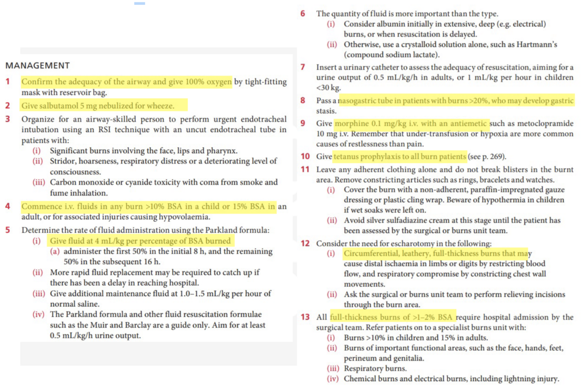Click the "(see p. 269)" page reference

pyautogui.click(x=487, y=157)
